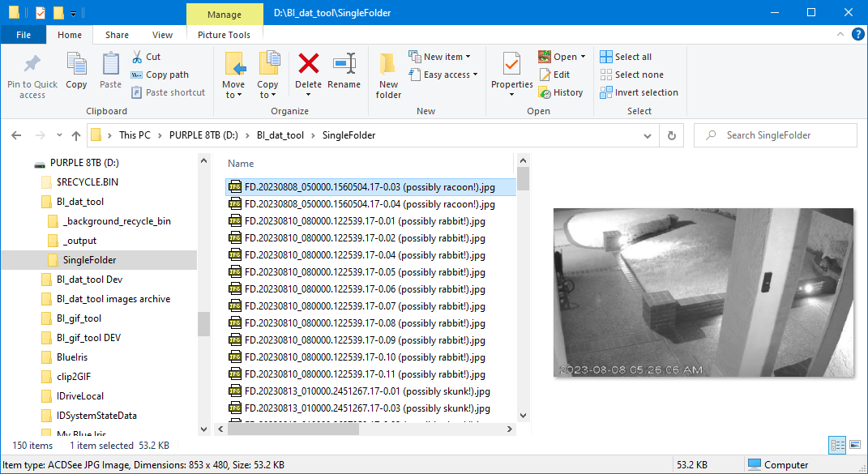Image resolution: width=868 pixels, height=474 pixels.
Task: Click the Rename icon in Organize group
Action: [x=344, y=65]
